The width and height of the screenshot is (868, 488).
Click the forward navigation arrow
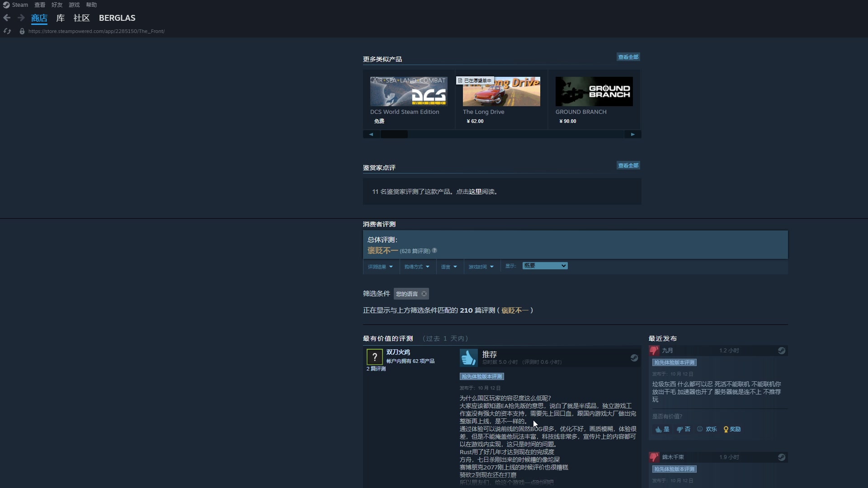tap(20, 18)
